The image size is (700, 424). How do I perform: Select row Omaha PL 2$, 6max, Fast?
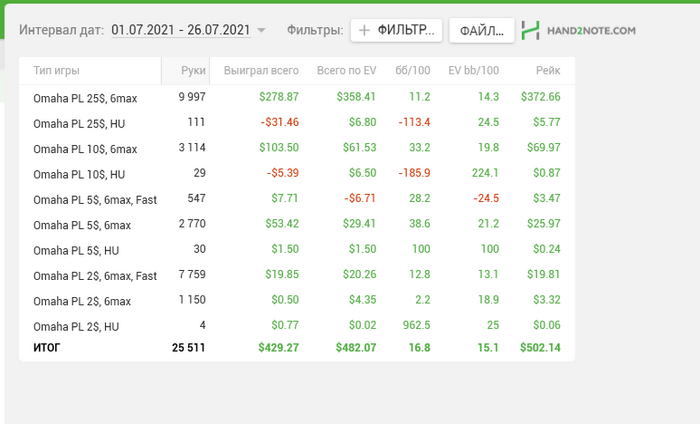pos(297,275)
